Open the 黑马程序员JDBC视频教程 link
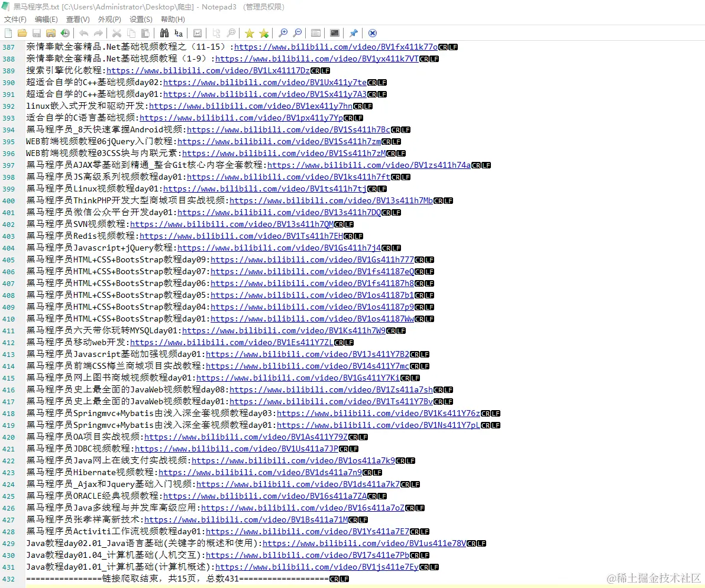This screenshot has height=588, width=705. click(x=237, y=449)
